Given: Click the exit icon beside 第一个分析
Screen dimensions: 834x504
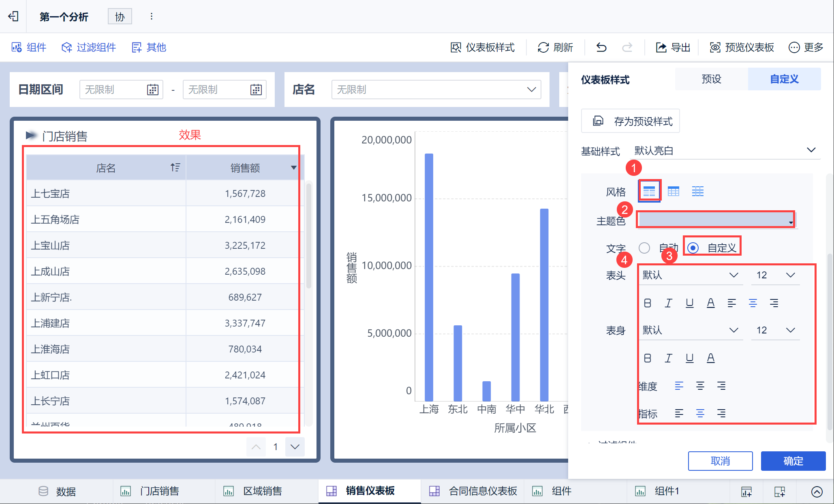Looking at the screenshot, I should 13,16.
